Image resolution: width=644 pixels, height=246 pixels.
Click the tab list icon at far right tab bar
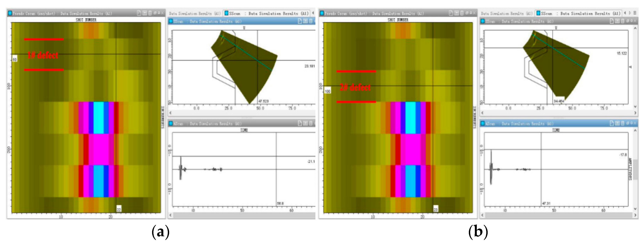(635, 13)
